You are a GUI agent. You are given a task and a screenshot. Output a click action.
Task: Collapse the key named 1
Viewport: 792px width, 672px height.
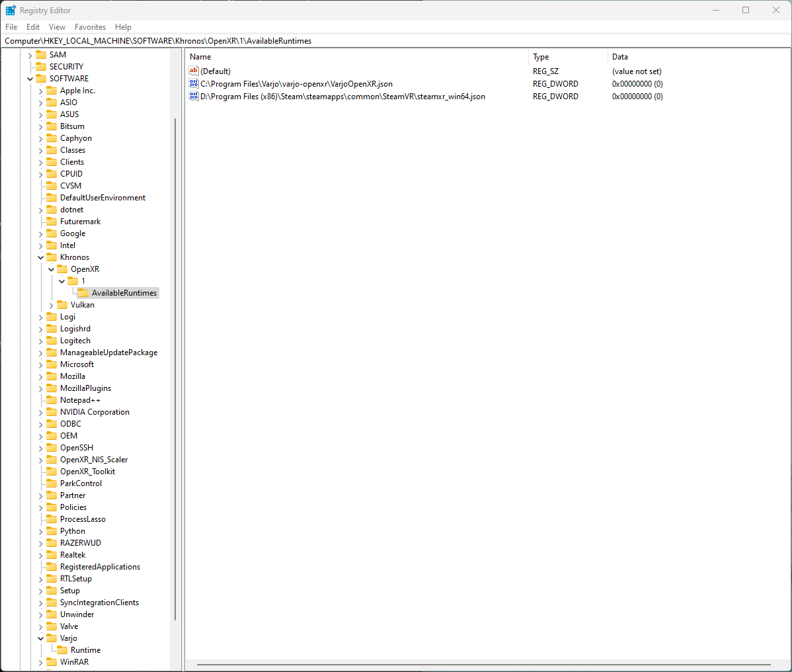point(61,281)
